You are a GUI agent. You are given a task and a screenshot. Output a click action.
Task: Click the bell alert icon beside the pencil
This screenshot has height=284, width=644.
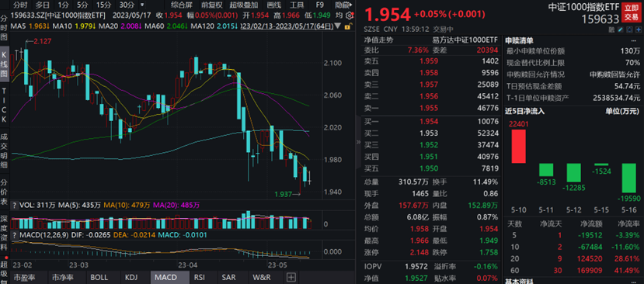(x=629, y=30)
